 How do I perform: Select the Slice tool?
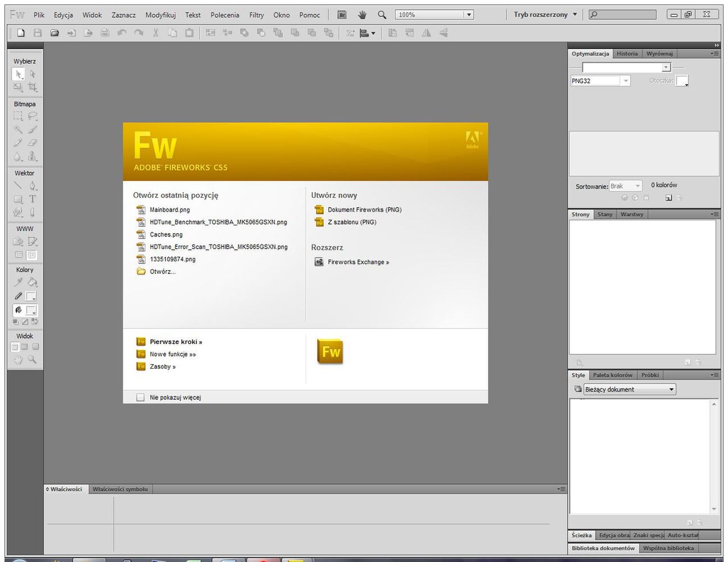tap(32, 241)
